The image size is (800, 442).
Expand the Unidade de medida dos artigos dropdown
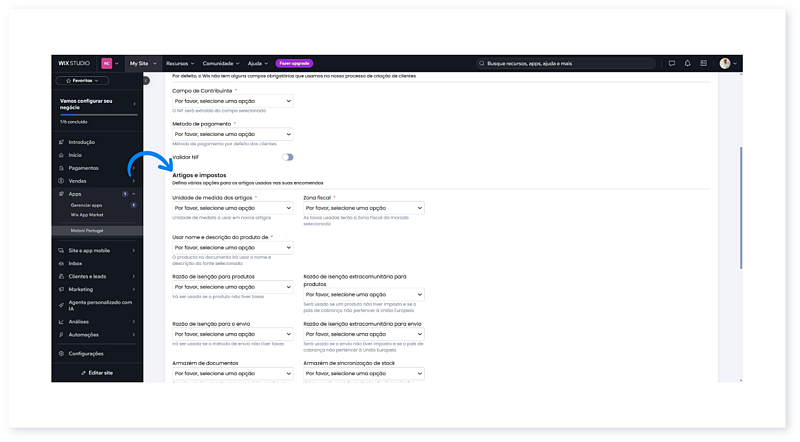[x=232, y=208]
